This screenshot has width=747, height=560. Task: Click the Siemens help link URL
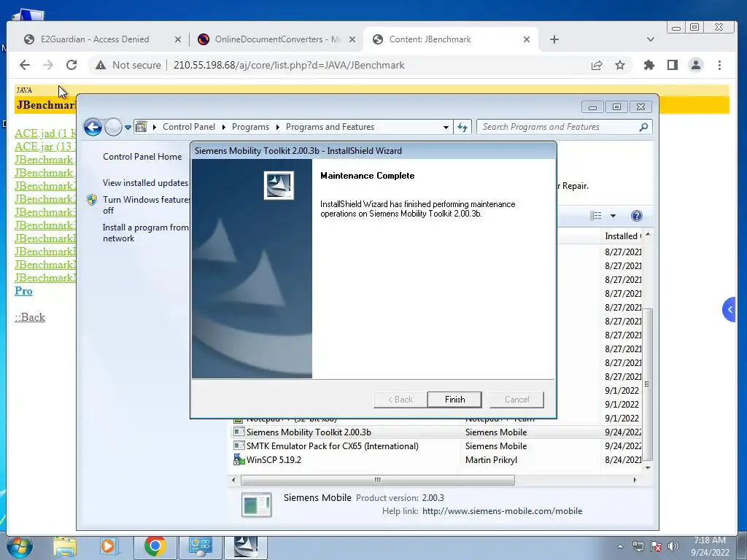(502, 511)
